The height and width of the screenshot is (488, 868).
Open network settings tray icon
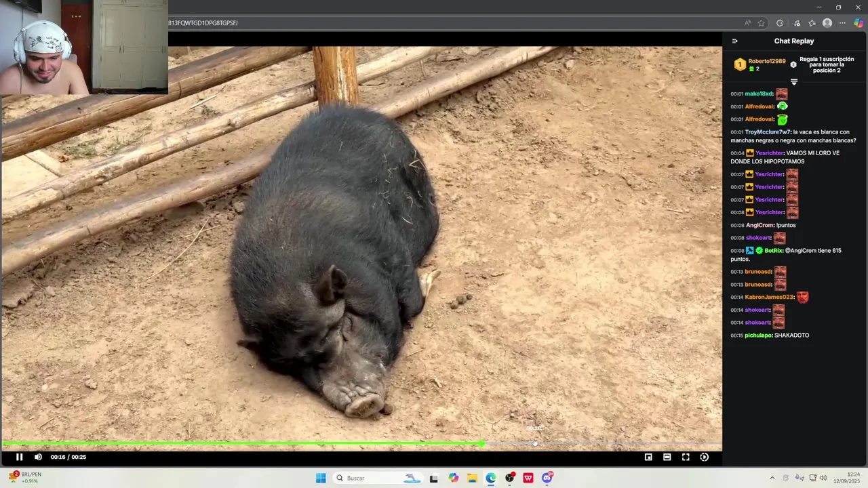pyautogui.click(x=813, y=478)
